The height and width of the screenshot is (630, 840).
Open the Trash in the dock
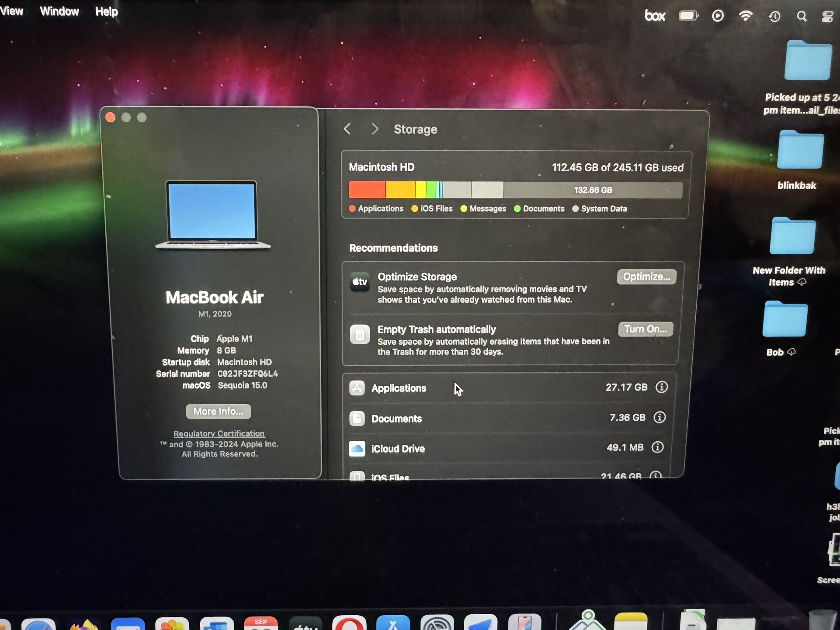coord(822,620)
